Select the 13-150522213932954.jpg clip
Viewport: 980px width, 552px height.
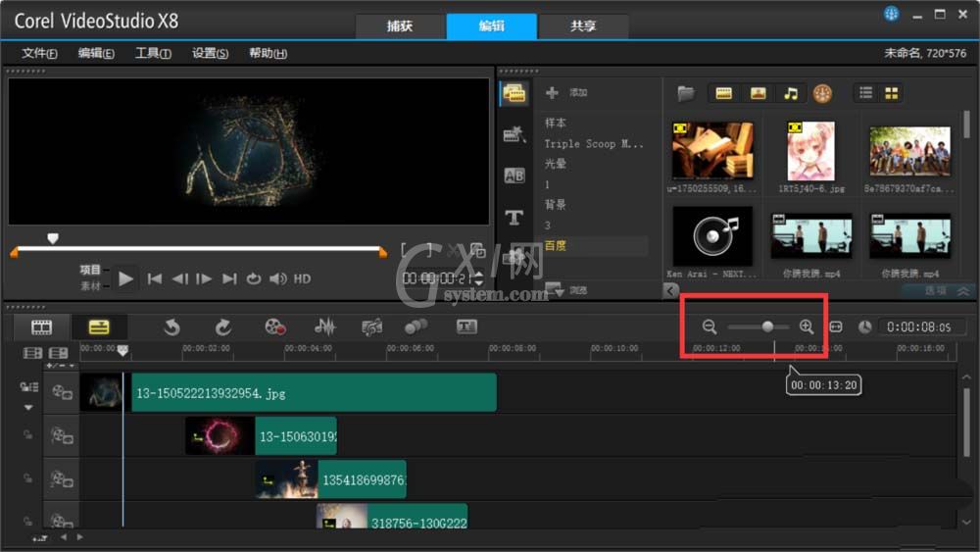click(289, 392)
